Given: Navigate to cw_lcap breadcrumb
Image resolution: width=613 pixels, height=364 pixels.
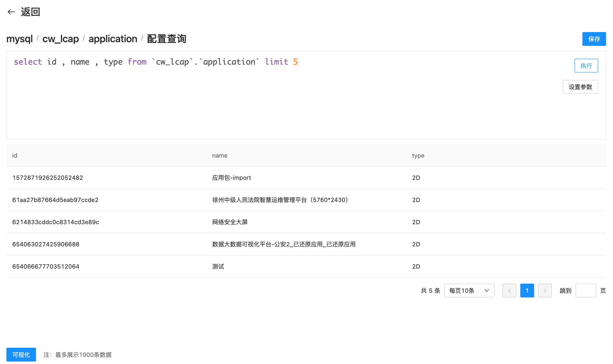Looking at the screenshot, I should 60,39.
